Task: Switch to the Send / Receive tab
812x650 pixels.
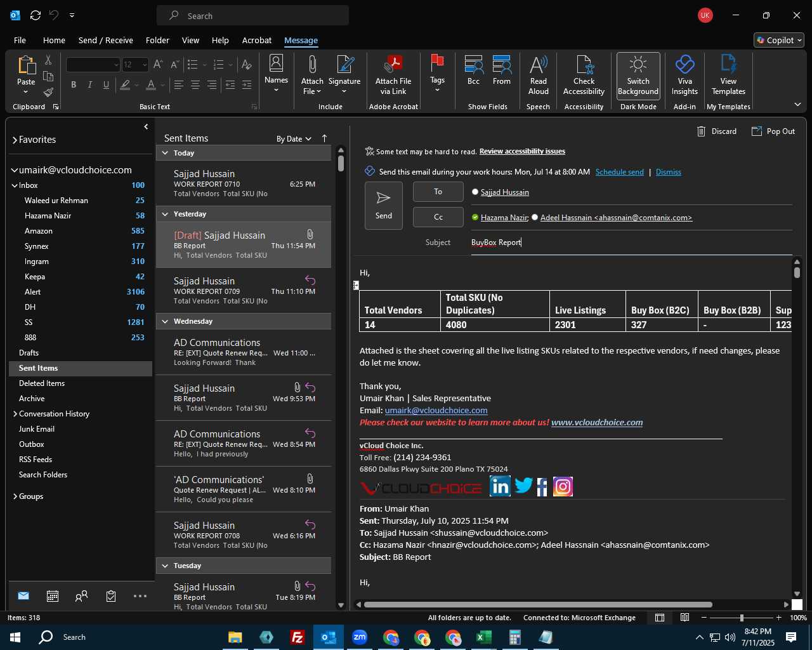Action: pyautogui.click(x=106, y=40)
